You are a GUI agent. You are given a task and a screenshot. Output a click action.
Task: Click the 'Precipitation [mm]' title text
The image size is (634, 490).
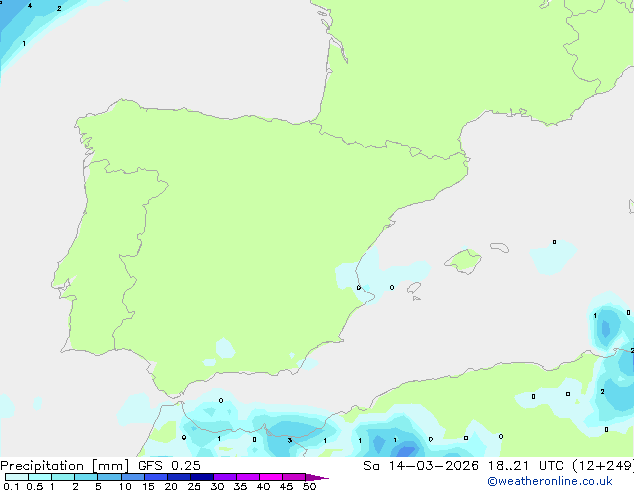pyautogui.click(x=65, y=466)
